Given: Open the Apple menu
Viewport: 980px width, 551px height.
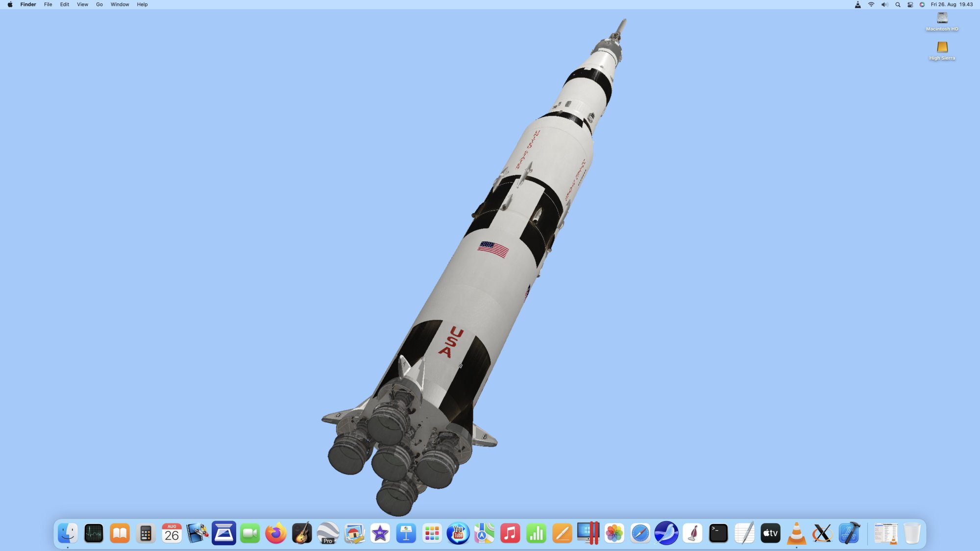Looking at the screenshot, I should pos(10,4).
